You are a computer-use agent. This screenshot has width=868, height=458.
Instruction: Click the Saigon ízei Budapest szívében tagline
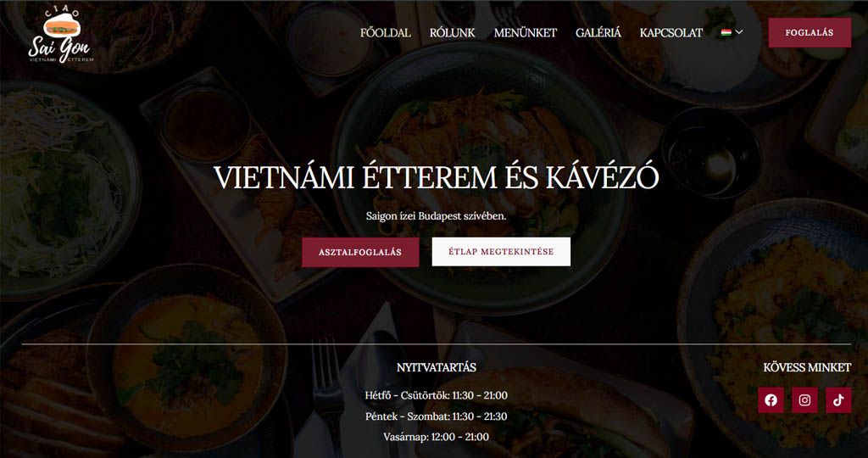pos(437,216)
